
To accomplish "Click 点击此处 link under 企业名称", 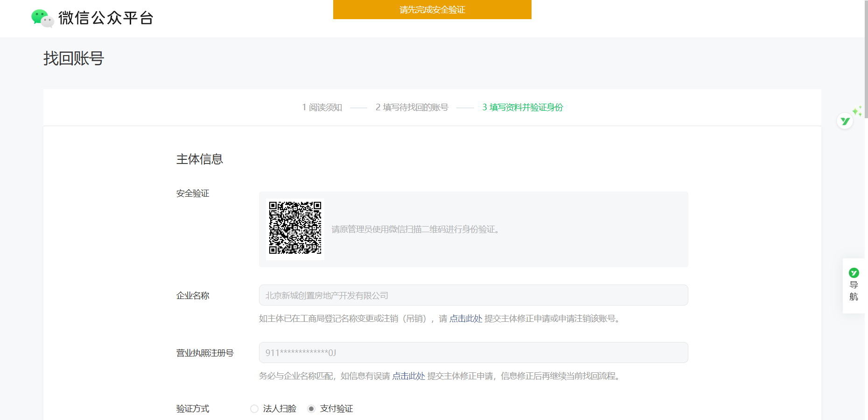I will [x=466, y=319].
